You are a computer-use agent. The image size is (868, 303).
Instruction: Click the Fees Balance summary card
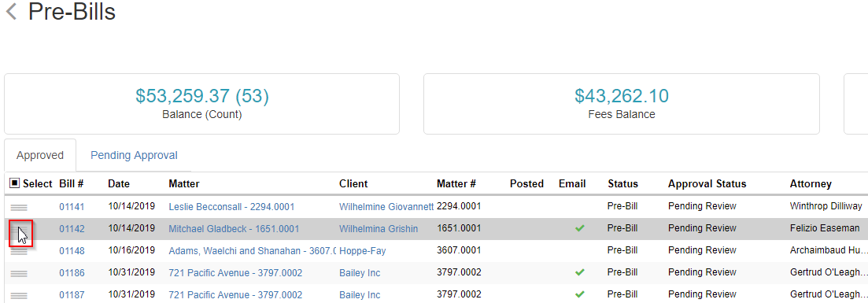coord(622,104)
